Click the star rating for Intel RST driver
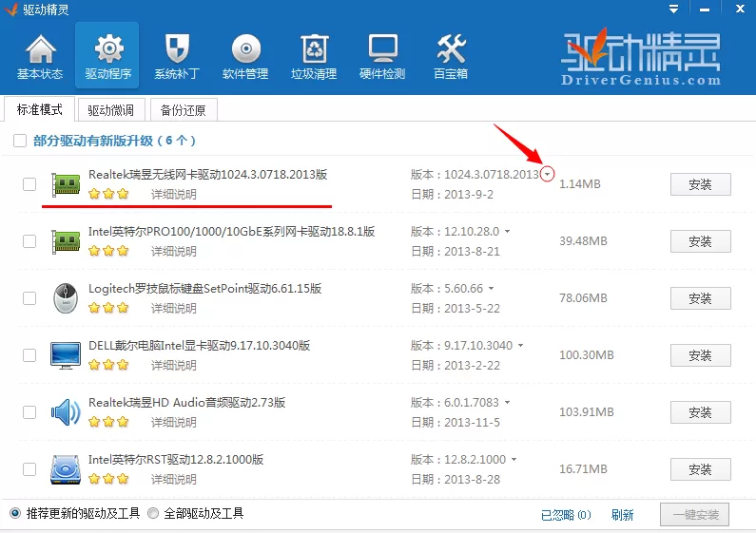Image resolution: width=756 pixels, height=533 pixels. [x=109, y=479]
